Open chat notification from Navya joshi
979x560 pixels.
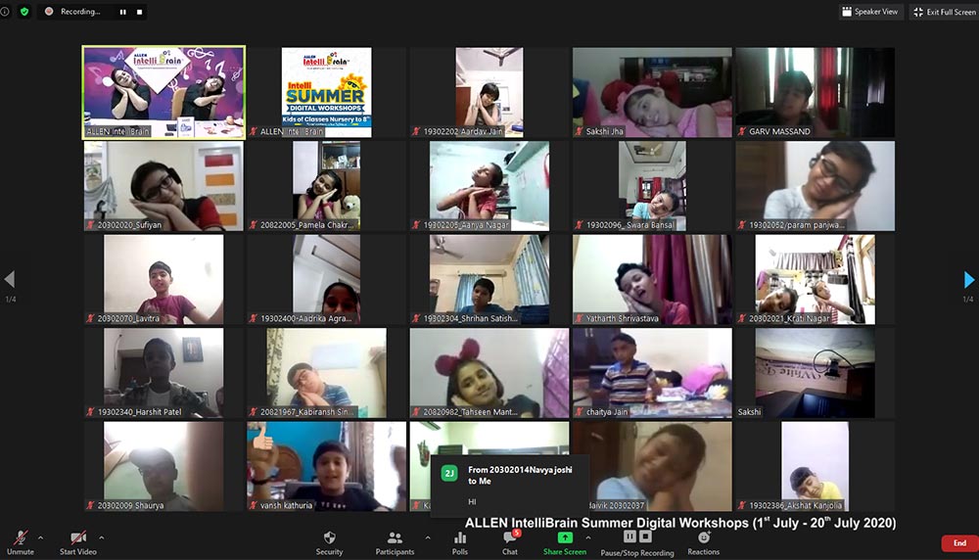pyautogui.click(x=510, y=486)
